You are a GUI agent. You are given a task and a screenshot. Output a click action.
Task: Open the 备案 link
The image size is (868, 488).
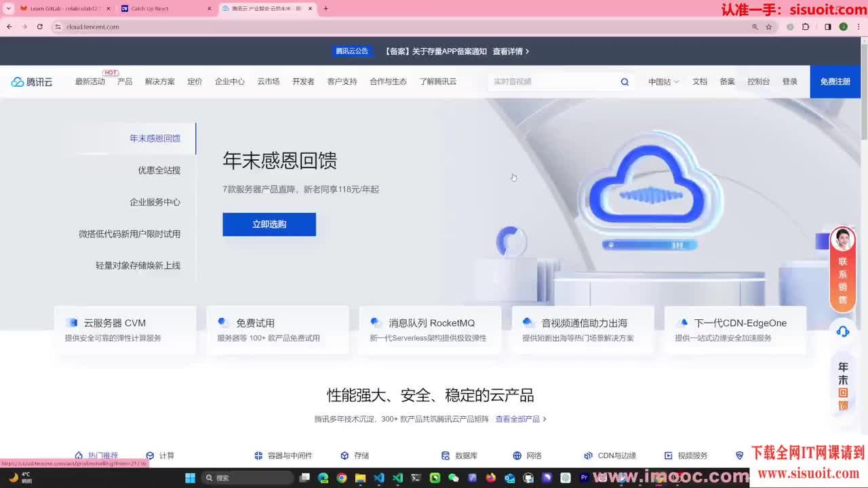[728, 81]
